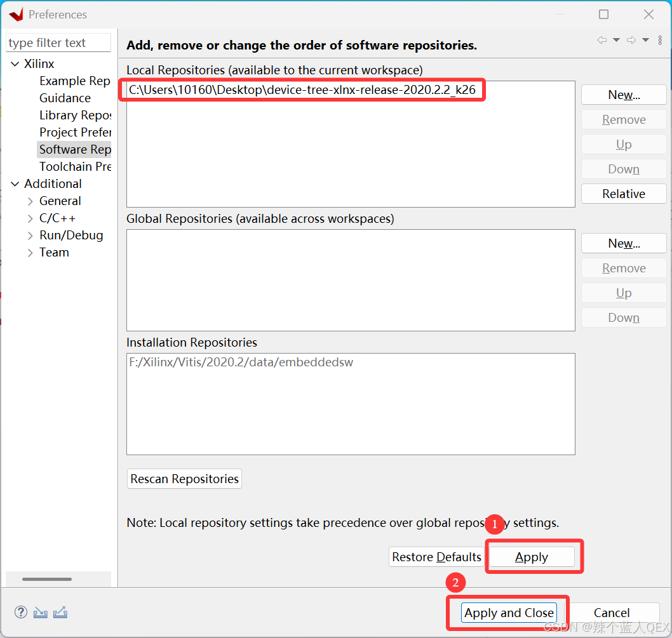This screenshot has width=672, height=638.
Task: Select the General preferences item
Action: pos(60,201)
